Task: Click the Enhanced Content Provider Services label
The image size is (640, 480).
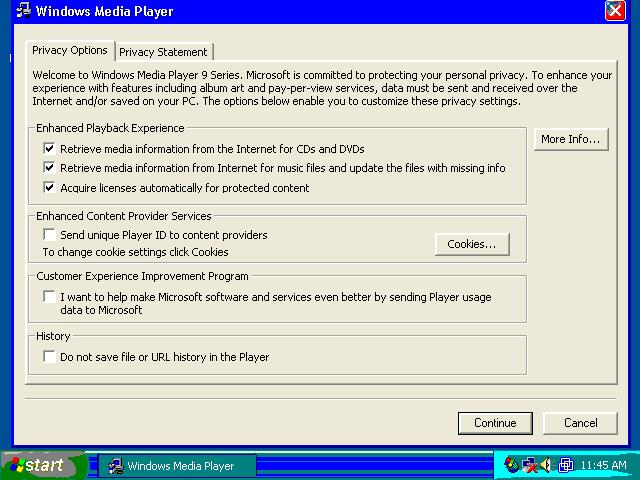Action: 124,216
